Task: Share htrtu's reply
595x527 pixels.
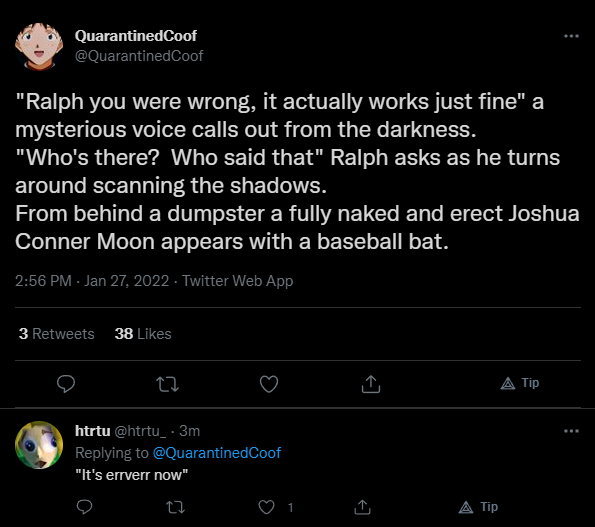Action: click(362, 507)
